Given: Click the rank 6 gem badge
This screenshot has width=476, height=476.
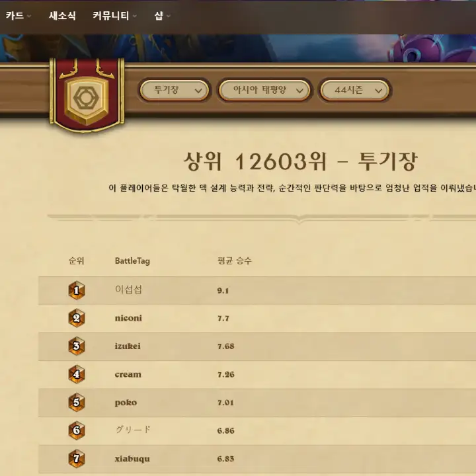Looking at the screenshot, I should (x=77, y=430).
